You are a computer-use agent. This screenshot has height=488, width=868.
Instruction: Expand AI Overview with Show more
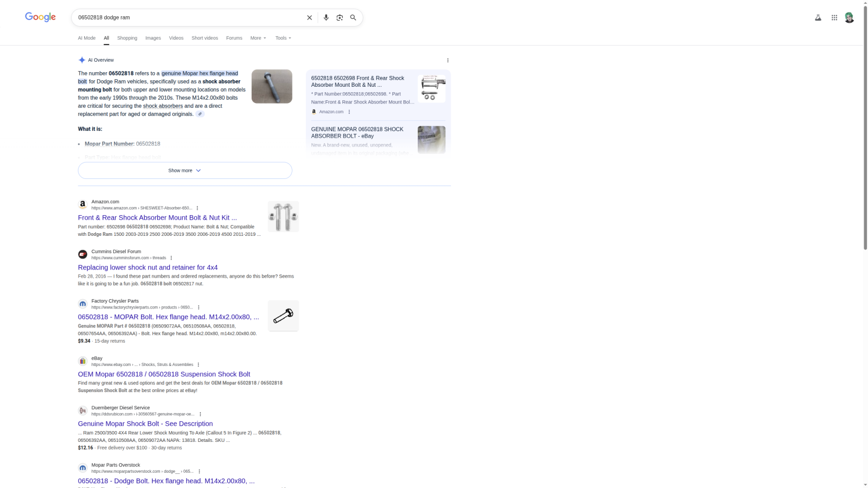(x=184, y=170)
